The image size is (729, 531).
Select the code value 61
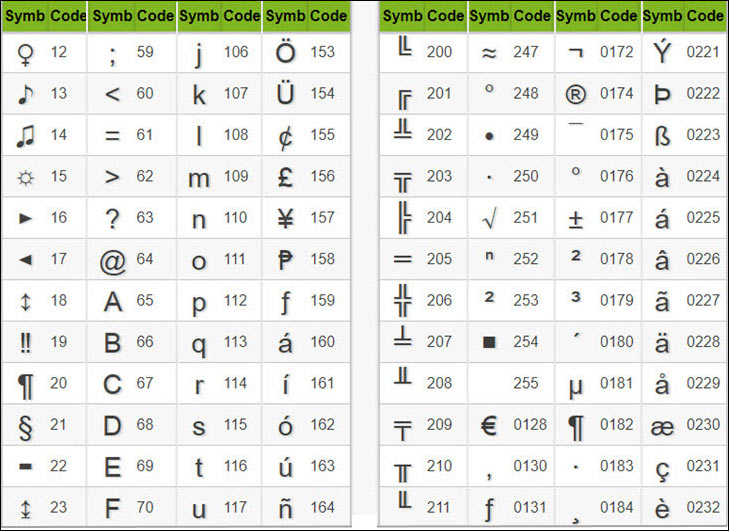click(x=145, y=135)
